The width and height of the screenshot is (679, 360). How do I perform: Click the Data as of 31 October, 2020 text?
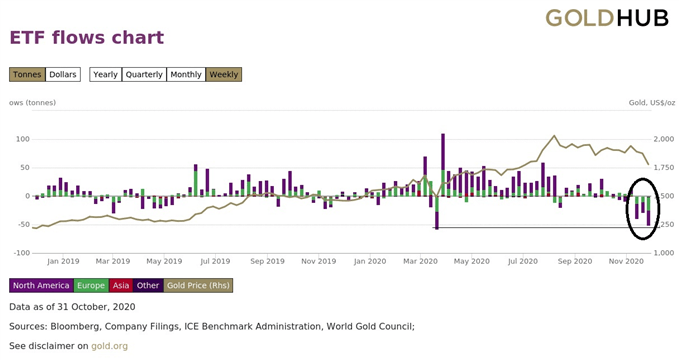pos(72,307)
